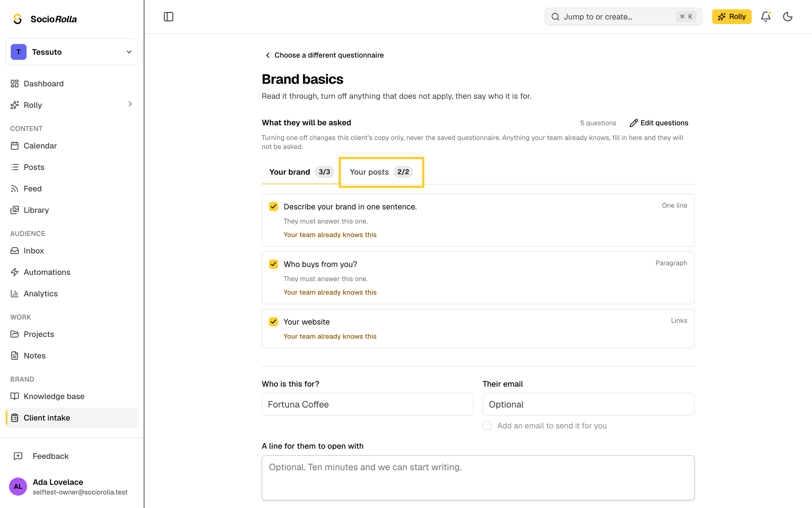Open notifications bell
The width and height of the screenshot is (812, 508).
[x=766, y=16]
